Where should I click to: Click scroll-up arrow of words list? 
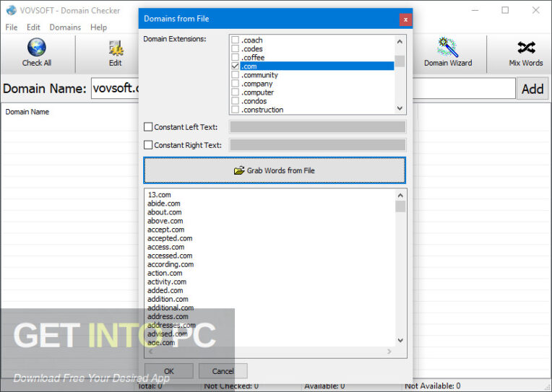pos(400,196)
